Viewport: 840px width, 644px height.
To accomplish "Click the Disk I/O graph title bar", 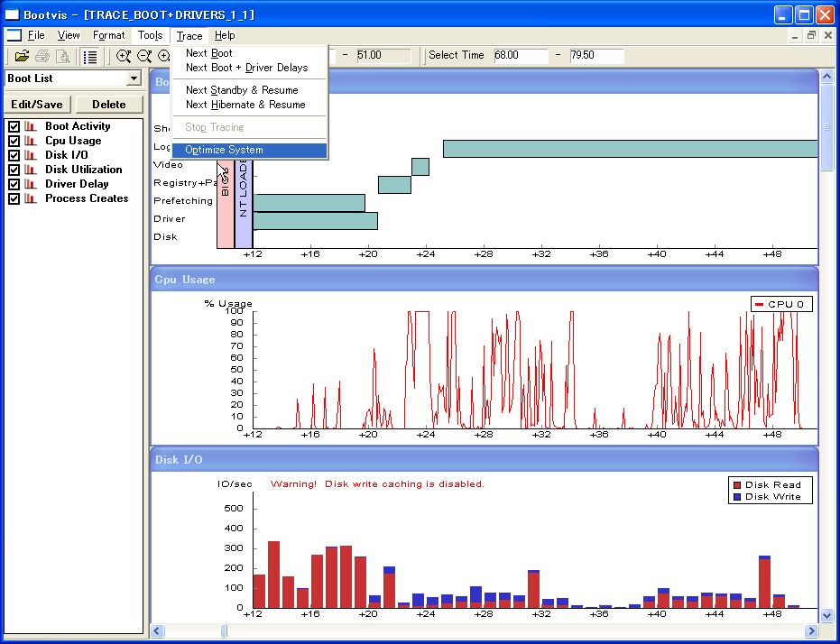I will pyautogui.click(x=485, y=460).
